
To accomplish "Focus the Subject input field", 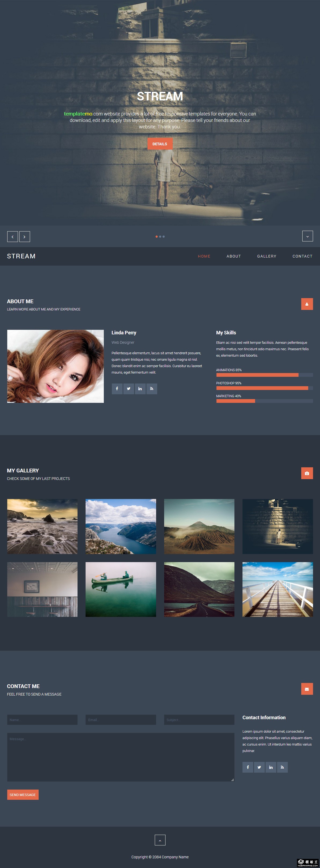I will 199,720.
